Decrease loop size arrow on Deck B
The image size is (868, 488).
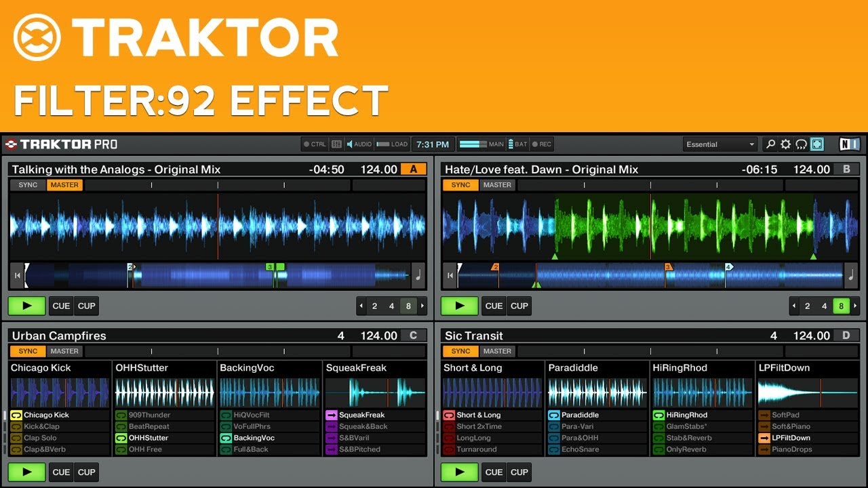tap(794, 306)
